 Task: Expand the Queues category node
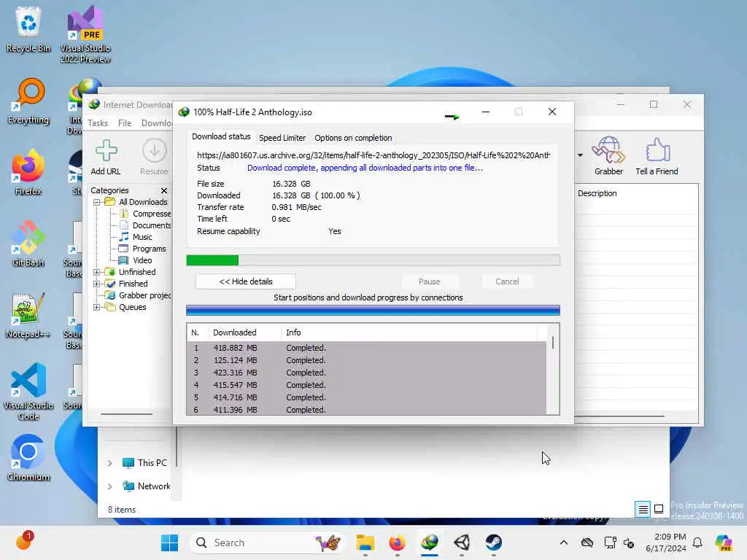(x=97, y=307)
